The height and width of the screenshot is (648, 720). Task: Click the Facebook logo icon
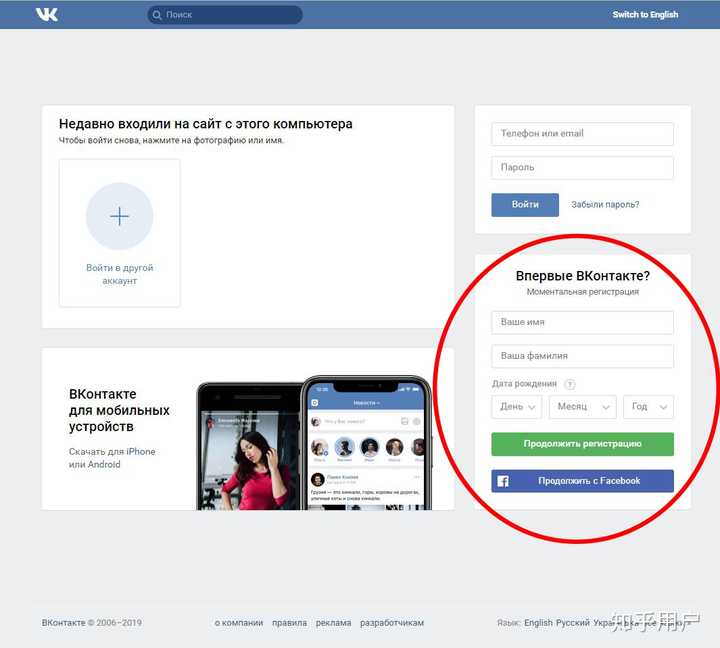(x=503, y=481)
